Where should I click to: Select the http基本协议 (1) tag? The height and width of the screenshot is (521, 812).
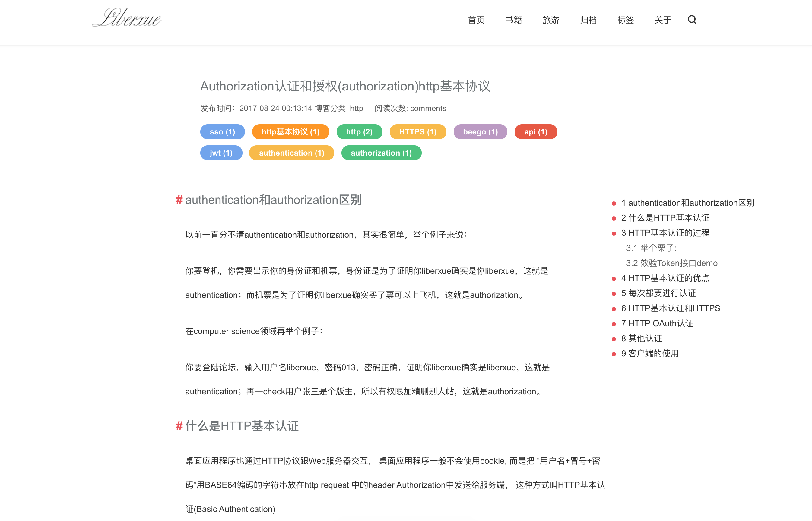[x=290, y=132]
